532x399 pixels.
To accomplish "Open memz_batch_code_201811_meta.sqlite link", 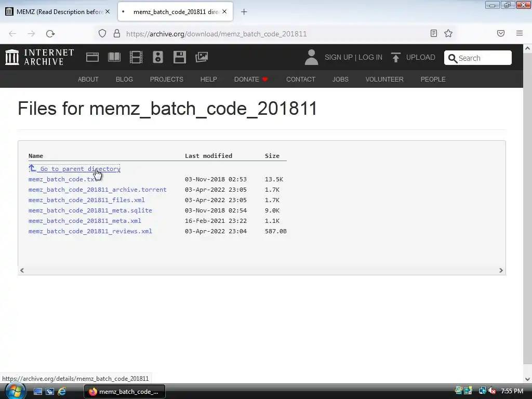I will 90,210.
